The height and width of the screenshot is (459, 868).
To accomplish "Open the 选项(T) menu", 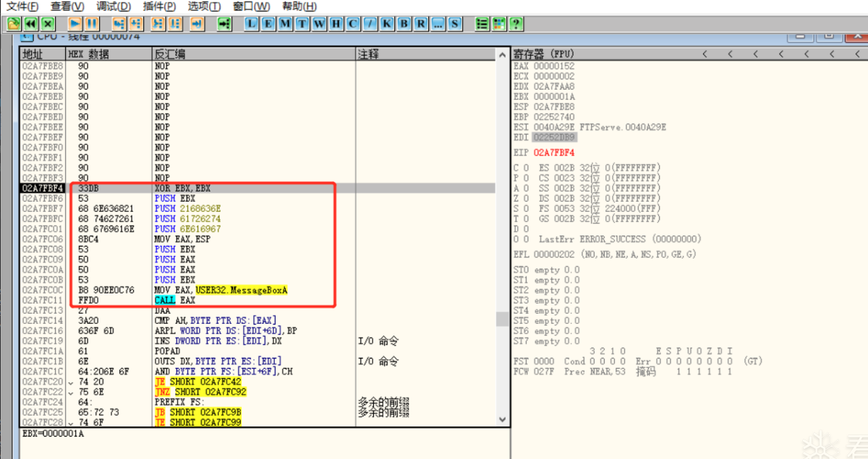I will [x=204, y=7].
